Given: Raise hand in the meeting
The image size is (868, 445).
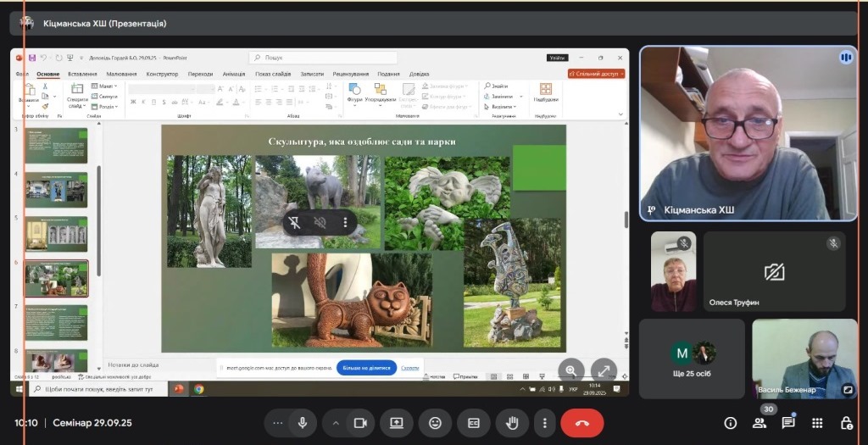Looking at the screenshot, I should pyautogui.click(x=512, y=423).
